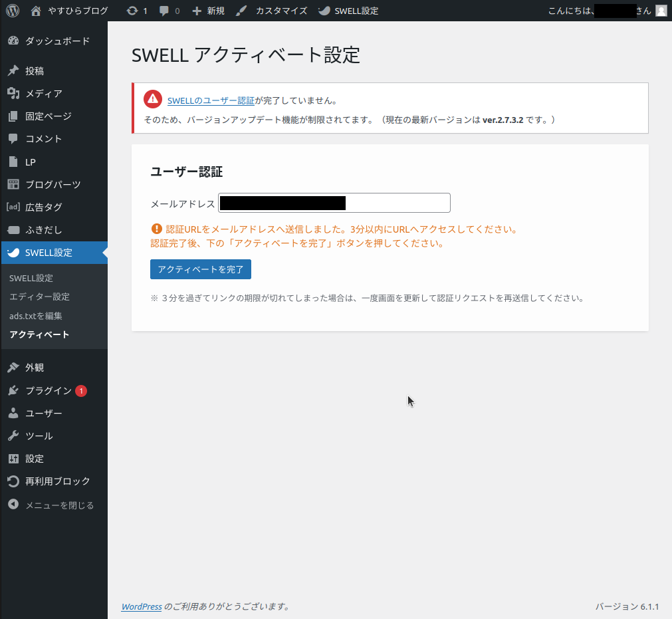The image size is (672, 619).
Task: Open the WordPress footer link
Action: pos(142,606)
